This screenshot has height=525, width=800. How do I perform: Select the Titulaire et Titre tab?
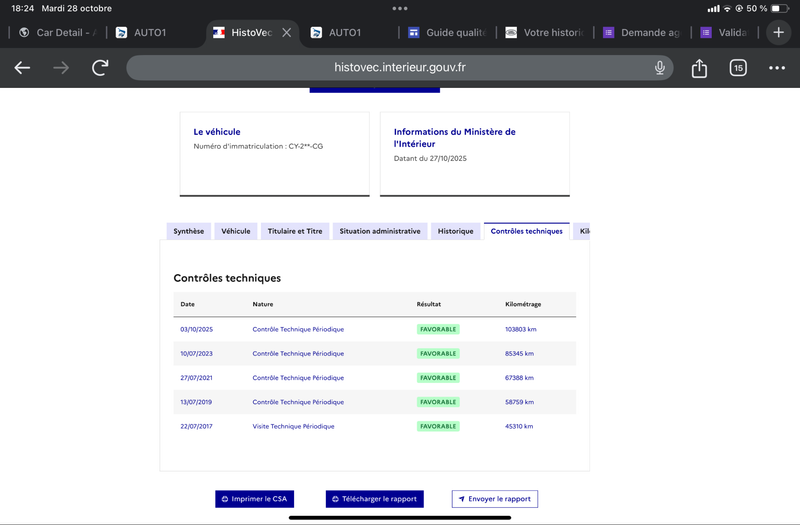pos(295,231)
